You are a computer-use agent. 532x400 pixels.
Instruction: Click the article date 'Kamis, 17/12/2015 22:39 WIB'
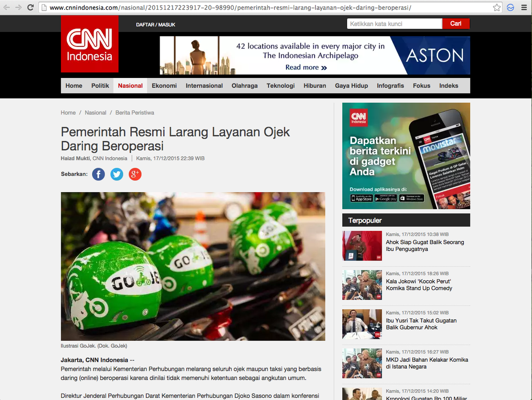170,159
